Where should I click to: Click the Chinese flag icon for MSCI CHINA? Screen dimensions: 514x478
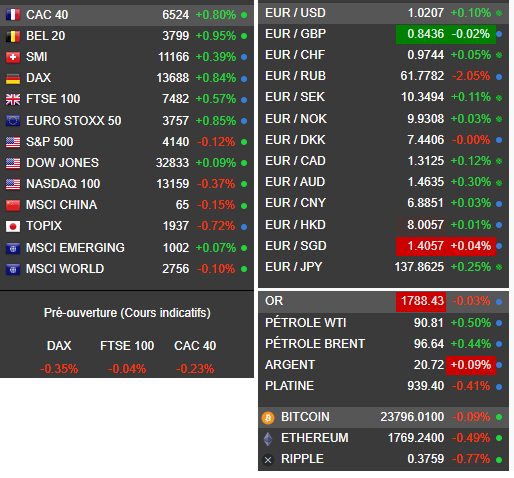pos(13,205)
